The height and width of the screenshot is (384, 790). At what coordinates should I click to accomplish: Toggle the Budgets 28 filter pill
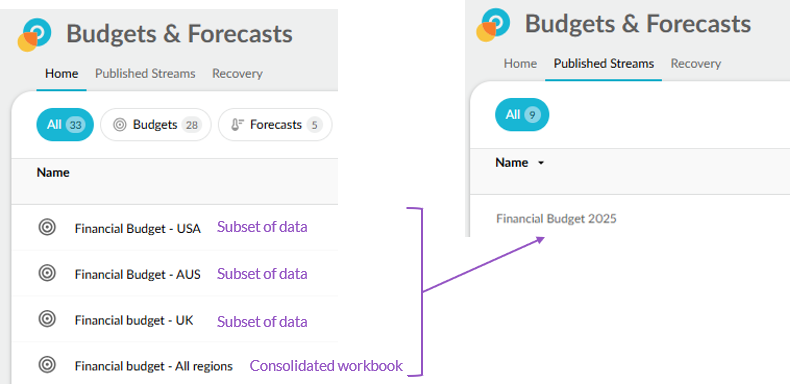(156, 124)
